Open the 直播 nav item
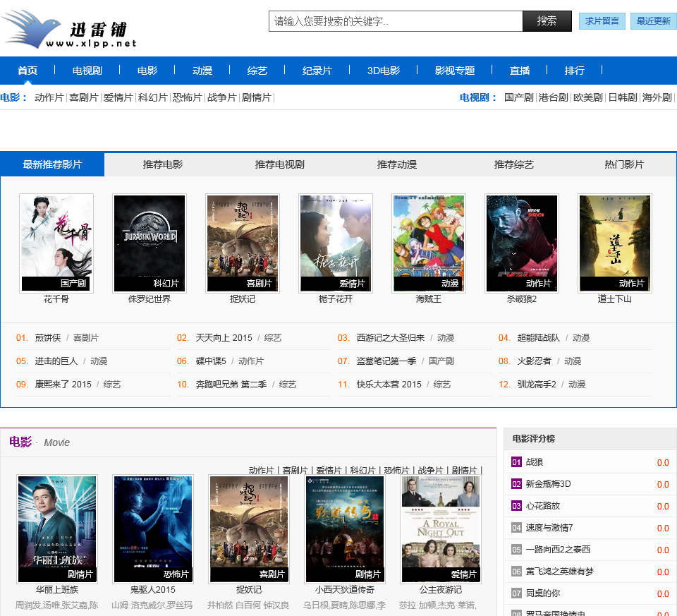Image resolution: width=677 pixels, height=616 pixels. coord(520,71)
